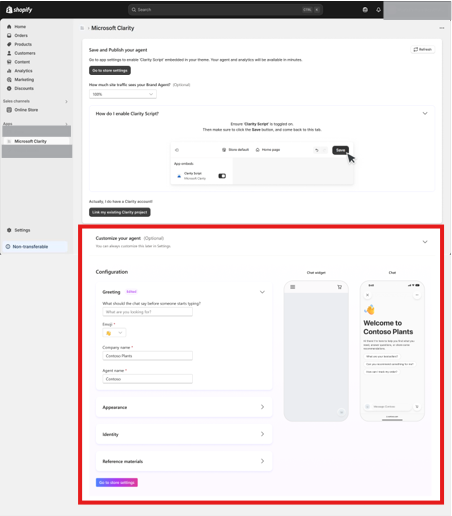Click the Shopify logo
452x516 pixels.
pyautogui.click(x=19, y=10)
